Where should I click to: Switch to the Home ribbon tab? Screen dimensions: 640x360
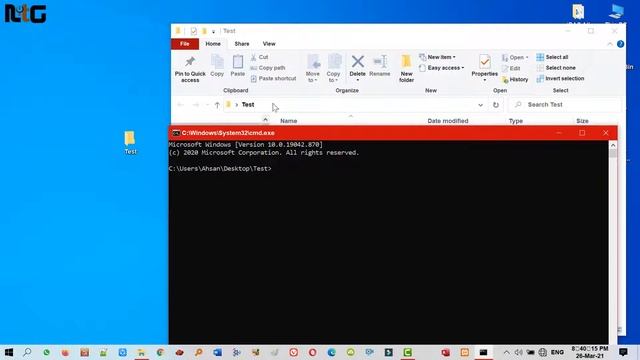[x=213, y=44]
